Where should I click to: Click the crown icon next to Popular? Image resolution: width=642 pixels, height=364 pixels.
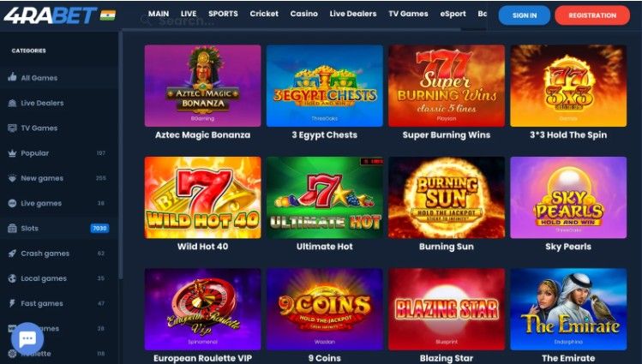pyautogui.click(x=12, y=153)
